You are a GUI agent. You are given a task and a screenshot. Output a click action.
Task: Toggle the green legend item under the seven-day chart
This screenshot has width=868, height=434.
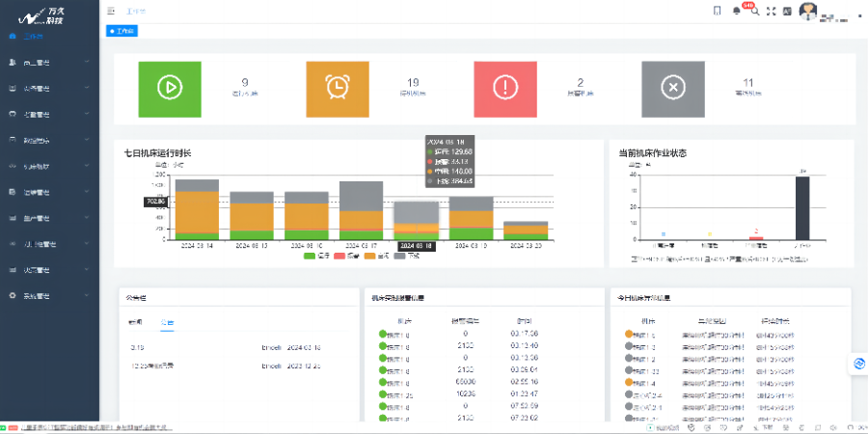point(317,256)
